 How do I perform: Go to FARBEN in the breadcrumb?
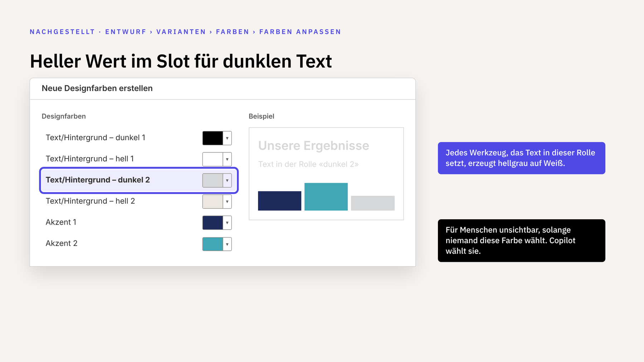click(x=233, y=32)
